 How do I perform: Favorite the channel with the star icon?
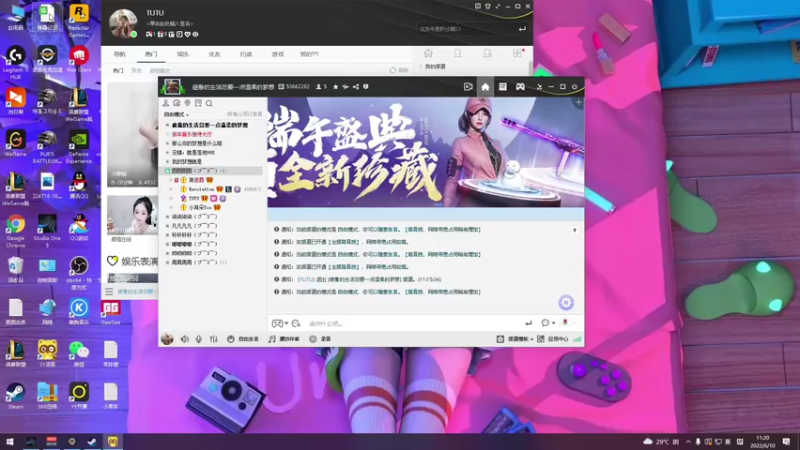coord(335,87)
